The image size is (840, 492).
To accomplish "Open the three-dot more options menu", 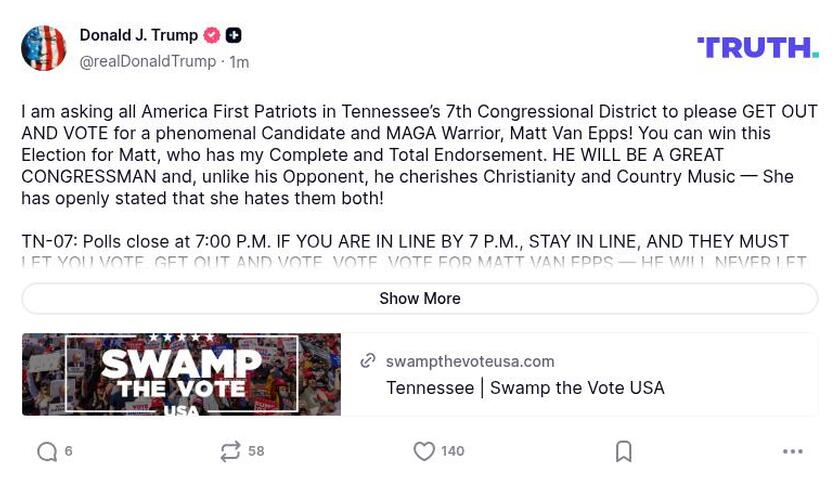I will point(793,452).
